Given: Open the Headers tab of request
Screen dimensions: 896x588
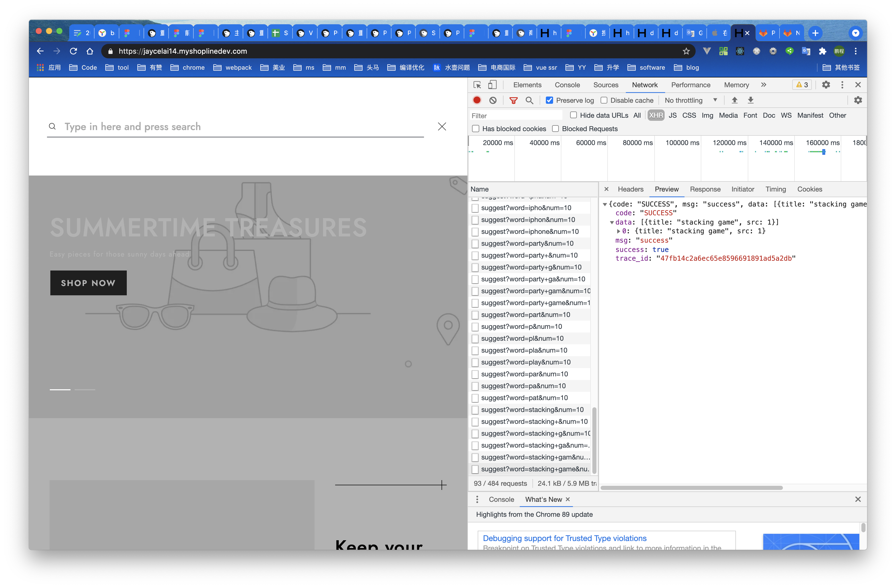Looking at the screenshot, I should (x=630, y=189).
